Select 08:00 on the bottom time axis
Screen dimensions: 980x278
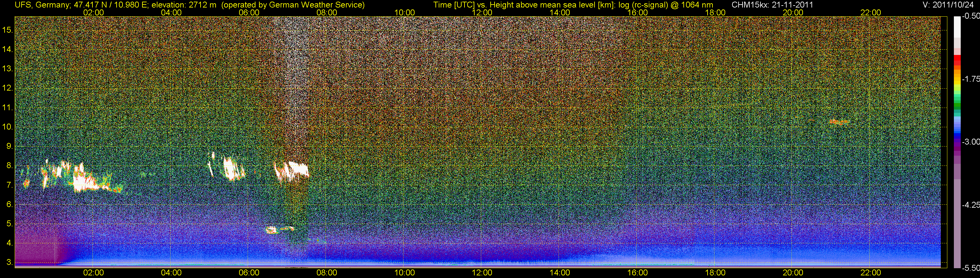(x=327, y=273)
